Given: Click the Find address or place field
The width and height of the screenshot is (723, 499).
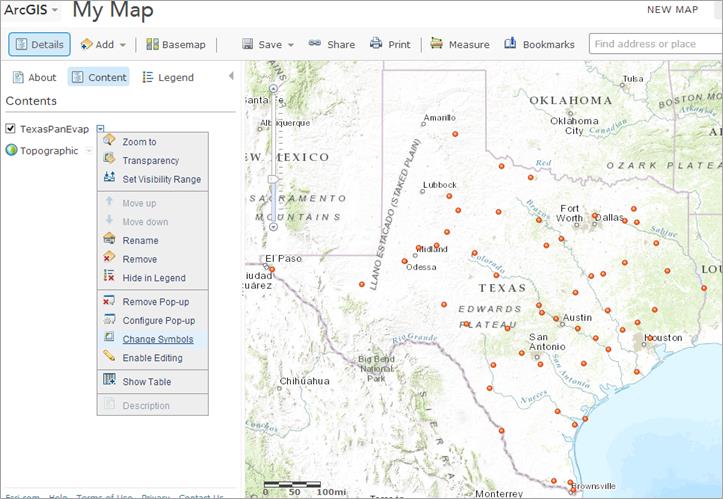Looking at the screenshot, I should pos(655,44).
